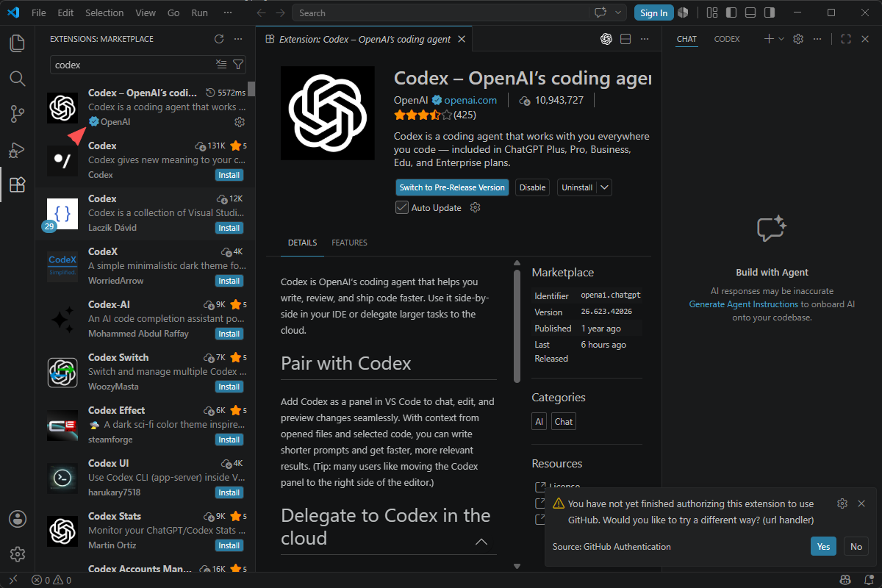Open the overflow menu ellipsis in menu bar

click(x=228, y=13)
